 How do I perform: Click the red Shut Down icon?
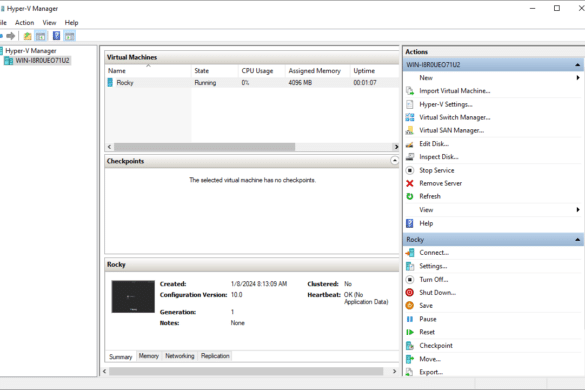410,292
